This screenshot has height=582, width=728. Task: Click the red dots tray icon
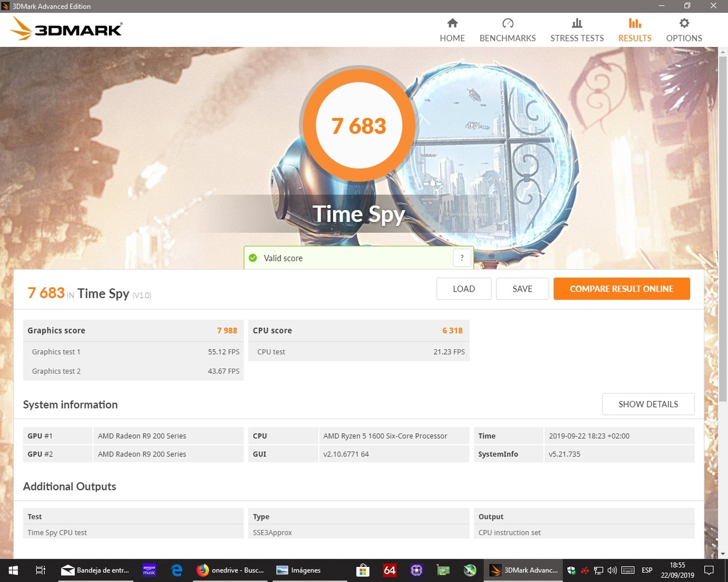pyautogui.click(x=585, y=570)
